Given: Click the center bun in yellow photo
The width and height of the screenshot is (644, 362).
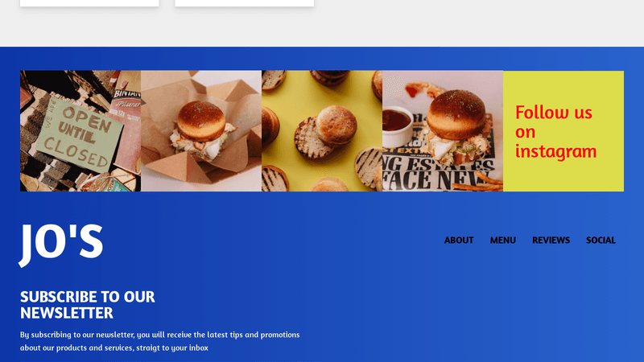Looking at the screenshot, I should [336, 125].
